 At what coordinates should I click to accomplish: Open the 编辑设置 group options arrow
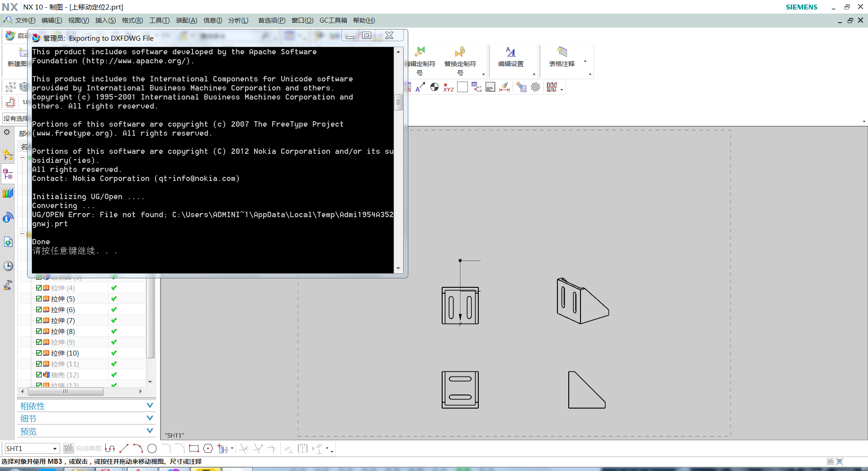click(x=534, y=74)
